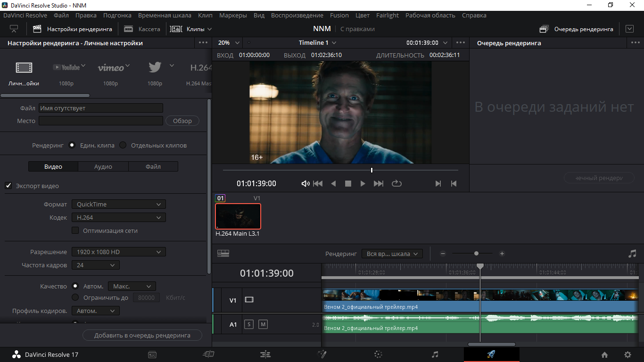Open the Маркеры menu
Screen dimensions: 644x362
pos(233,15)
